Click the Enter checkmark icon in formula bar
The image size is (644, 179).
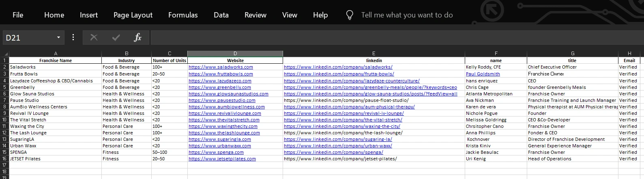coord(116,38)
